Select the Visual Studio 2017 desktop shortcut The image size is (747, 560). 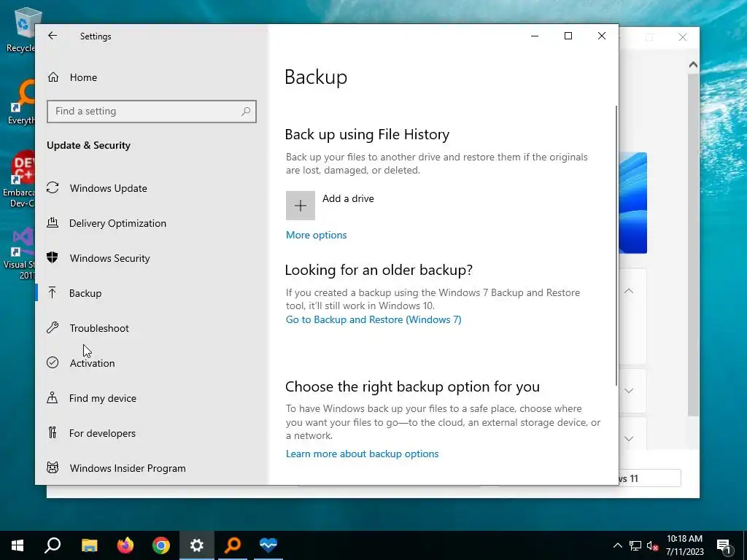coord(20,254)
